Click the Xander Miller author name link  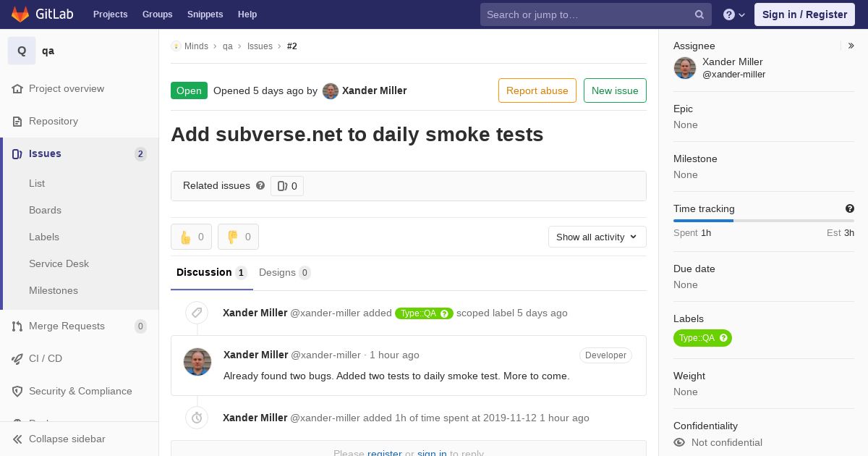(374, 90)
